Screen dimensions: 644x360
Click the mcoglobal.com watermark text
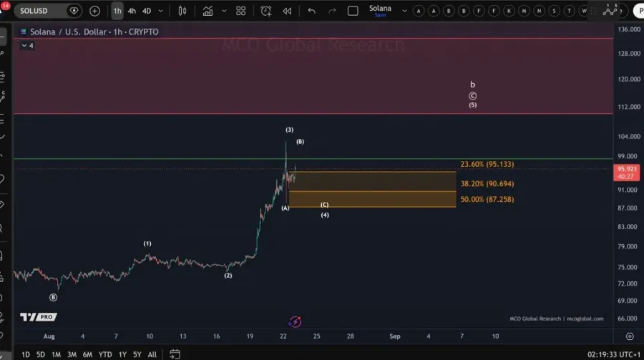click(585, 318)
